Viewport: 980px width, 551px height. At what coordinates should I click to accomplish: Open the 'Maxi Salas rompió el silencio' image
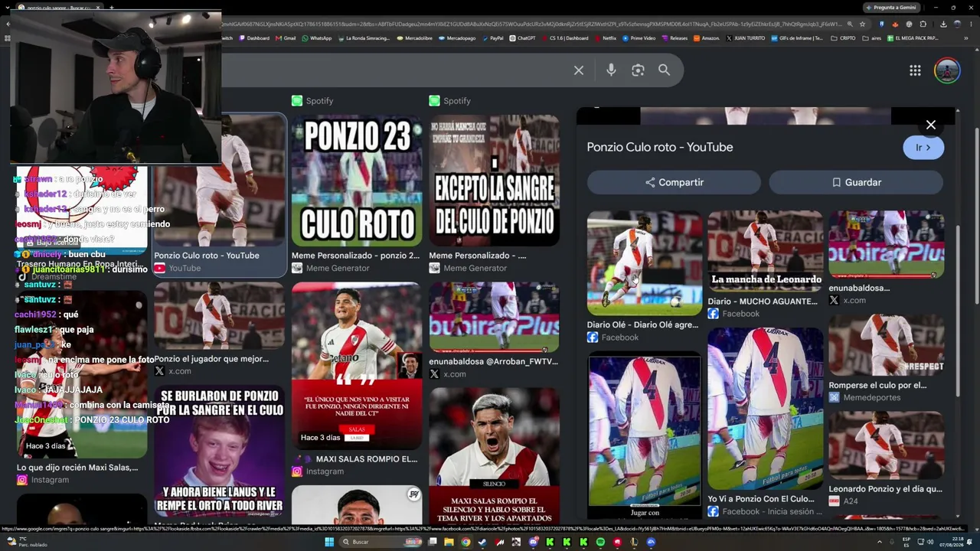tap(494, 456)
